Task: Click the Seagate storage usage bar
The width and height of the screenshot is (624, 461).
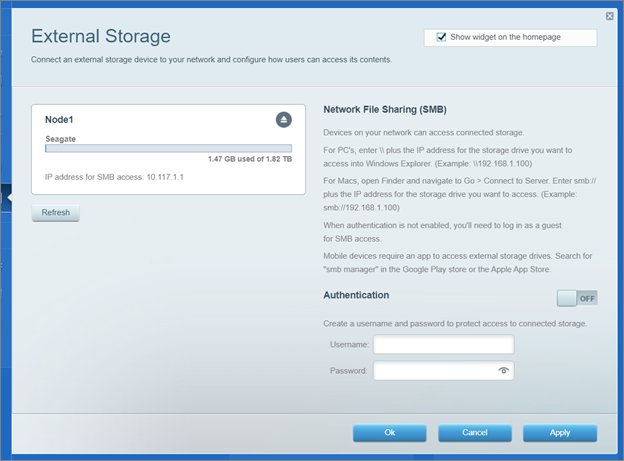Action: 168,148
